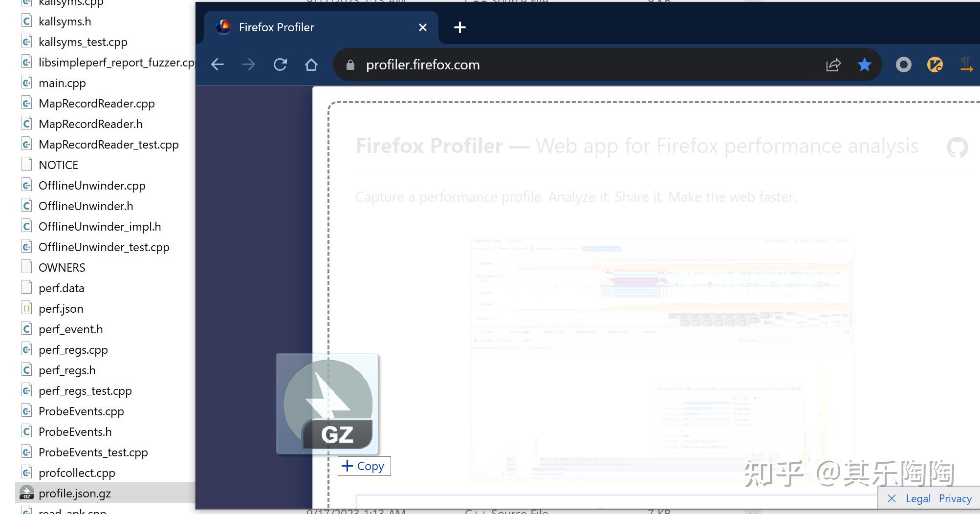Click the browser home icon

click(x=311, y=64)
